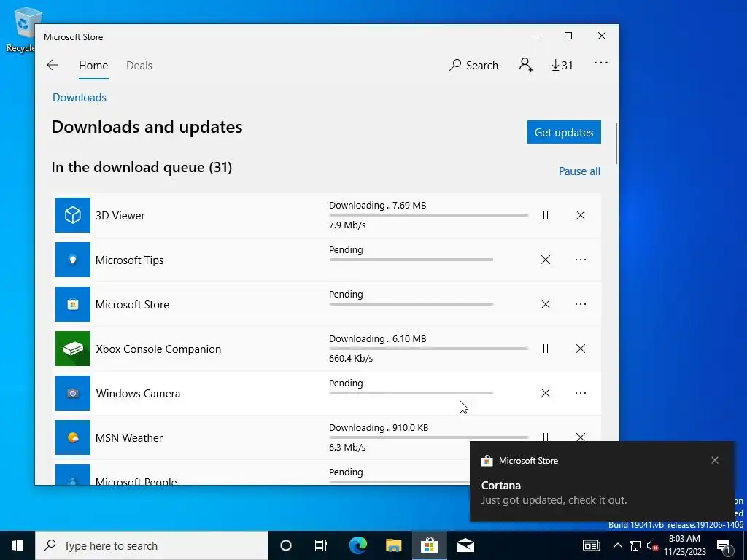Show hidden system tray icons
This screenshot has height=560, width=747.
(x=617, y=545)
